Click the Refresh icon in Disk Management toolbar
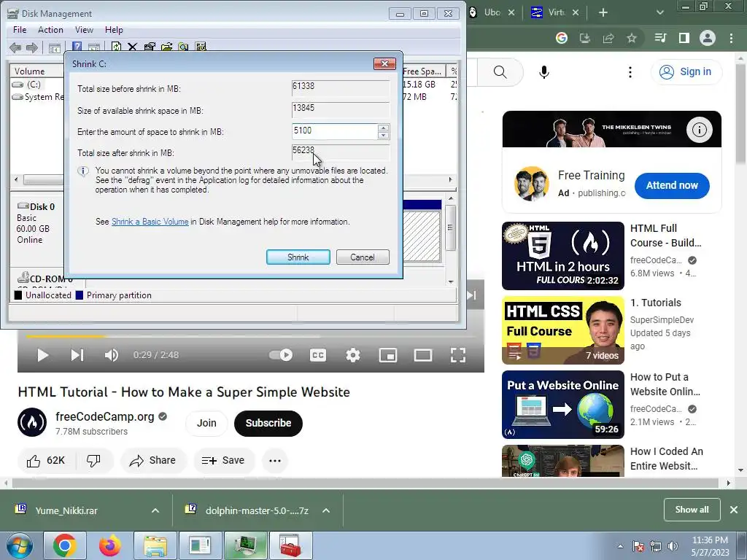This screenshot has width=747, height=560. 116,47
